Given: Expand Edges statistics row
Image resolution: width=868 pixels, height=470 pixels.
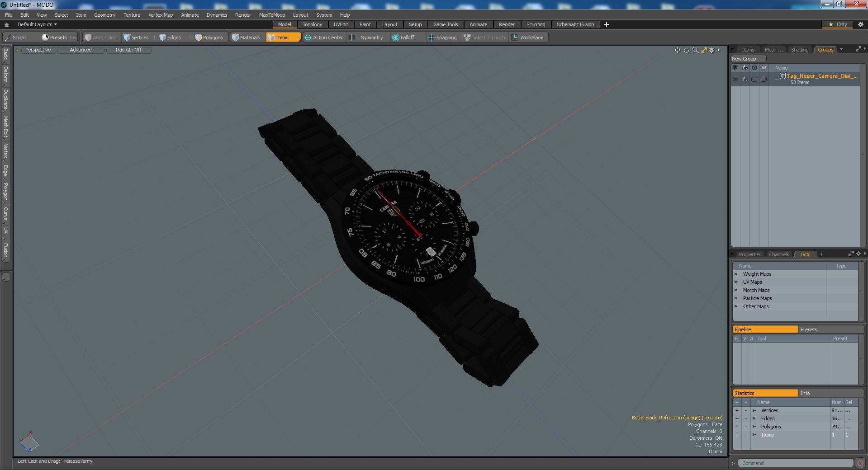Looking at the screenshot, I should [x=754, y=418].
